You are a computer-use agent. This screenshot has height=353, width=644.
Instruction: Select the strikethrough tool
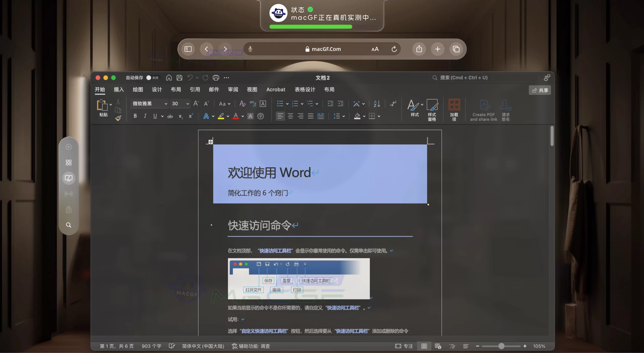click(x=170, y=116)
